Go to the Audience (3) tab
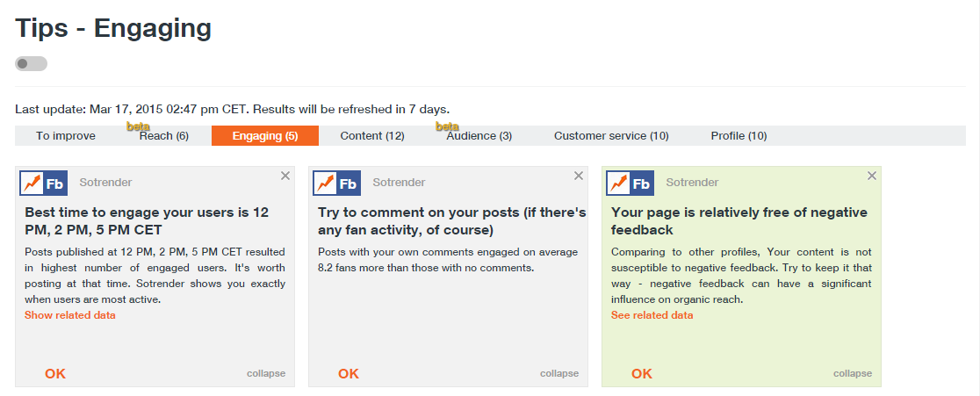 [479, 136]
